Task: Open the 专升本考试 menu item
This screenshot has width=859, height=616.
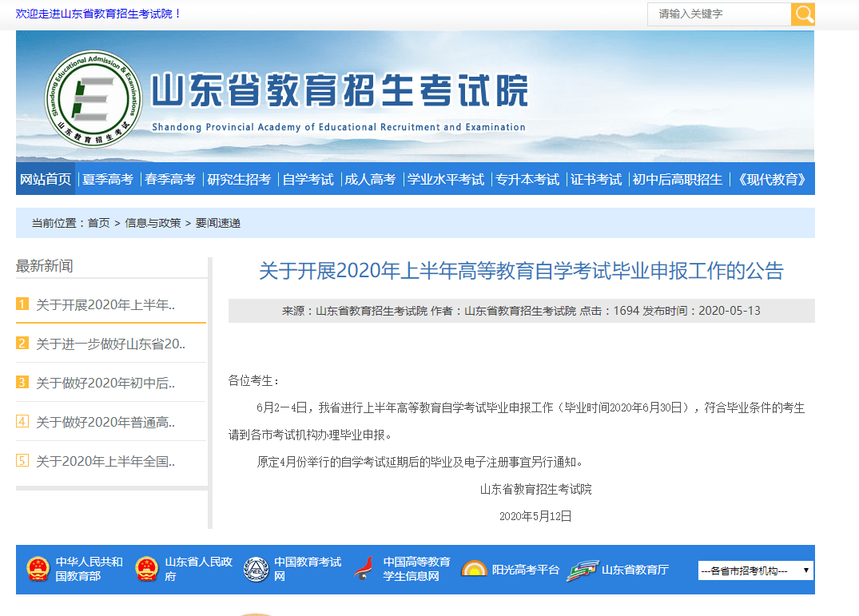Action: coord(527,179)
